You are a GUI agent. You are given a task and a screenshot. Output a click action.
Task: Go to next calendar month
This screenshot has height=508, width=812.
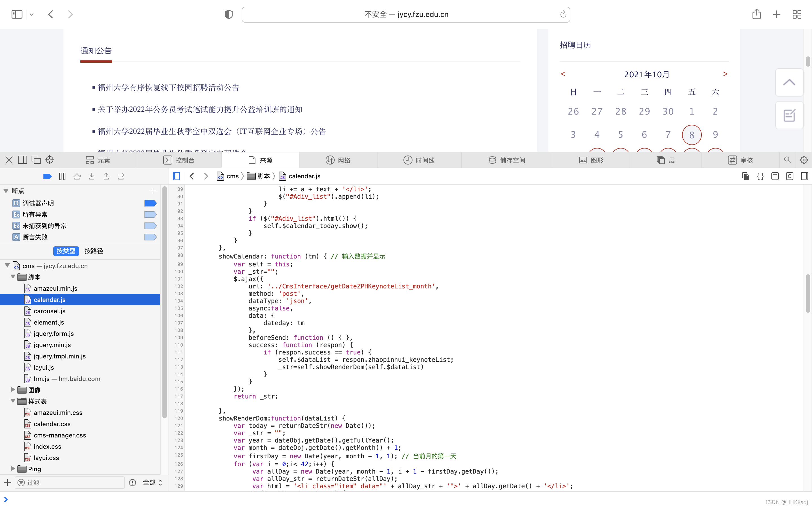coord(725,74)
